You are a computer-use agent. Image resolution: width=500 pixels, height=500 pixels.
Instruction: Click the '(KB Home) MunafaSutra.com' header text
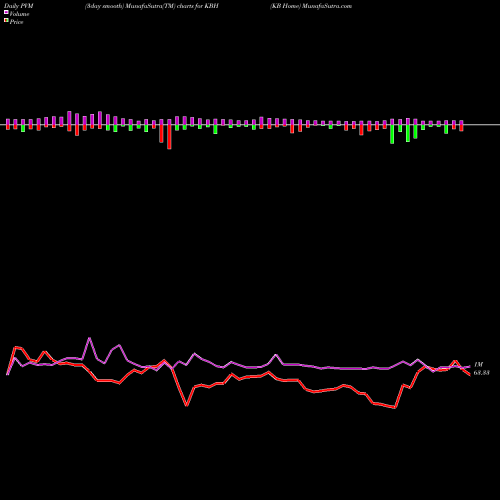(311, 6)
